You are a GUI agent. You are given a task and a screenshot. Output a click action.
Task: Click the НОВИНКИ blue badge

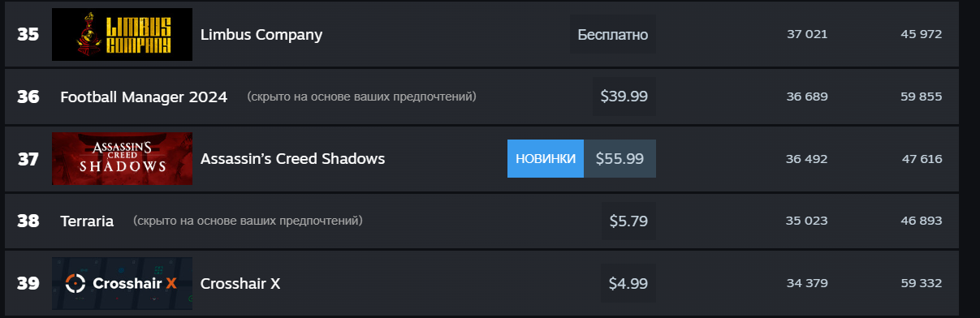(546, 158)
